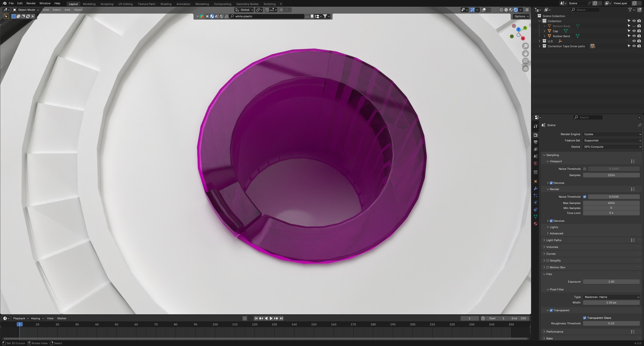Click asset bookmark icon beside search
The image size is (644, 346).
[312, 16]
